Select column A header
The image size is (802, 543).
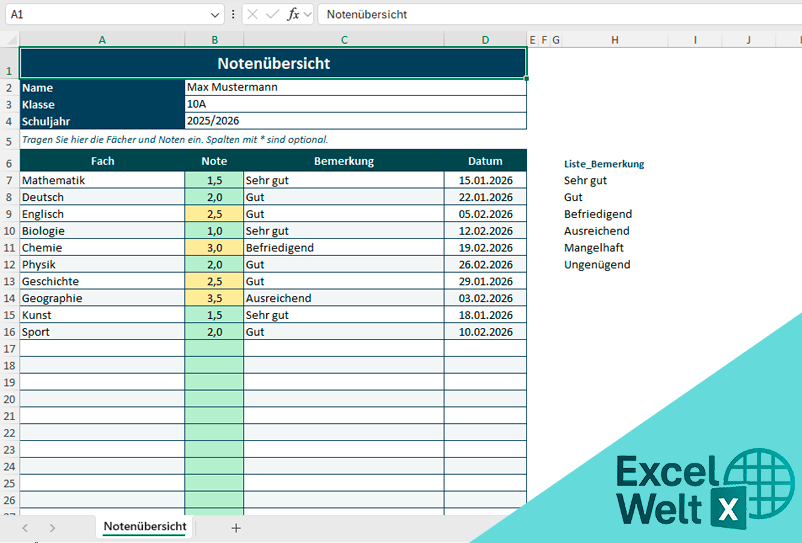(x=102, y=40)
